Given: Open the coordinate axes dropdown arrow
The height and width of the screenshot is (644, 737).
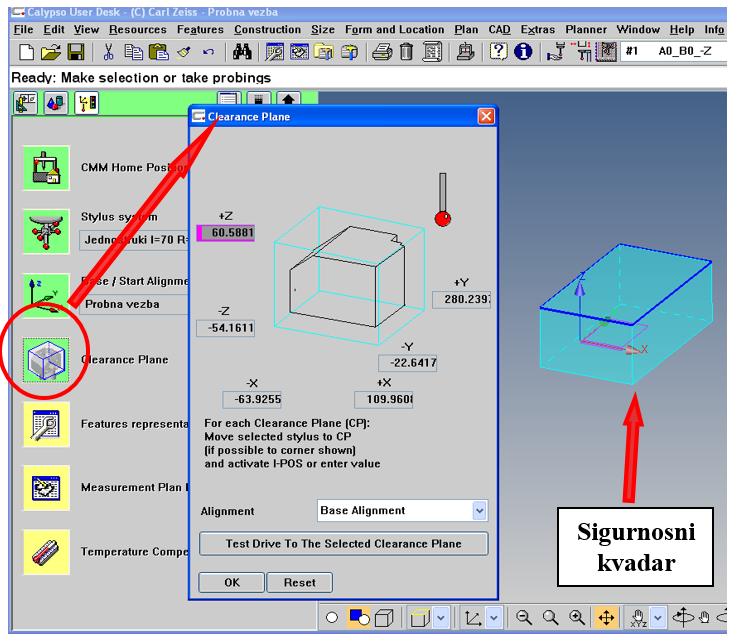Looking at the screenshot, I should click(494, 618).
